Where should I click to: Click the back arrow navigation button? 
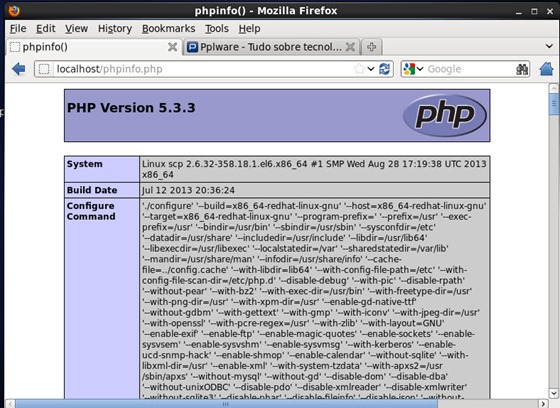(x=19, y=69)
